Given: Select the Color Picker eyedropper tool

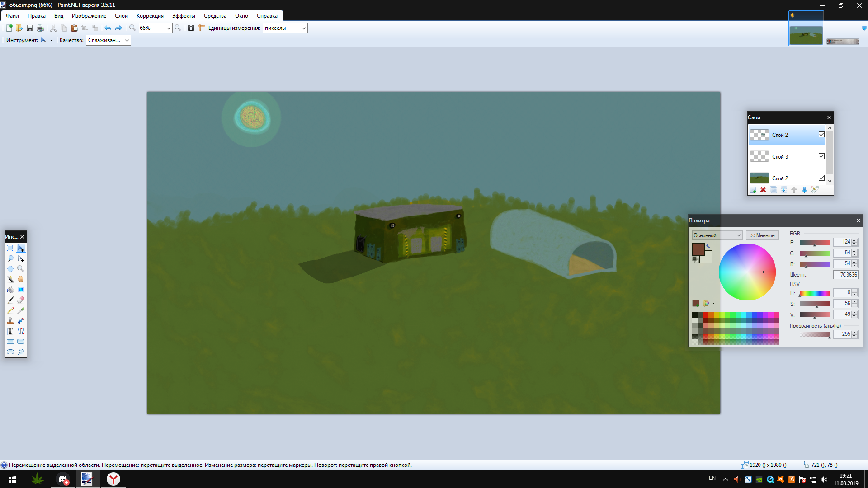Looking at the screenshot, I should click(x=21, y=310).
